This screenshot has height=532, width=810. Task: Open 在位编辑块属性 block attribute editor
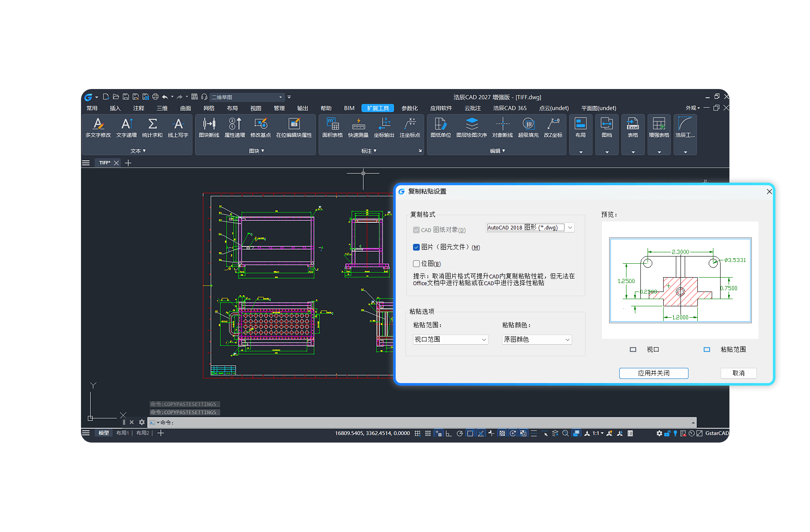294,127
